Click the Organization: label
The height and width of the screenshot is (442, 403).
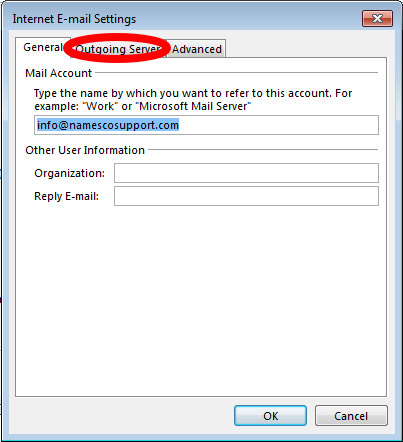click(69, 173)
